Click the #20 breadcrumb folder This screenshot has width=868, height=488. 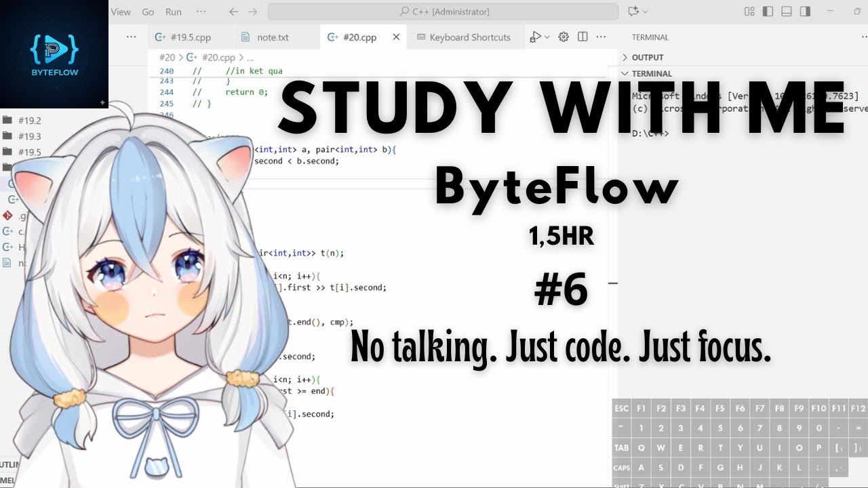pyautogui.click(x=167, y=58)
